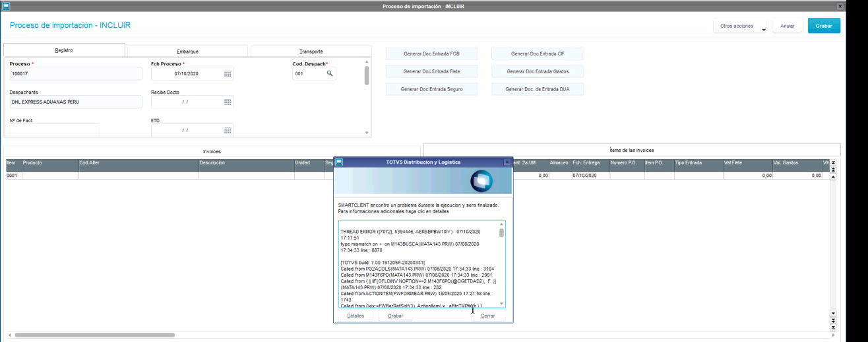Click Otras acciones button
868x342 pixels.
click(x=740, y=26)
